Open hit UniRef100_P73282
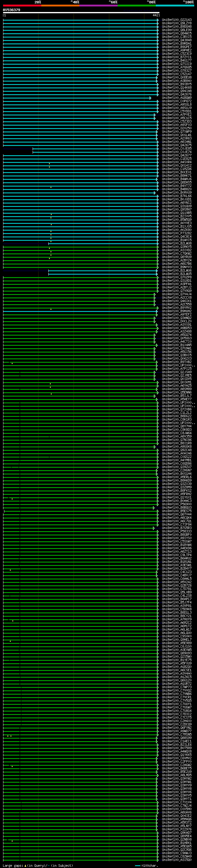 pos(177,233)
